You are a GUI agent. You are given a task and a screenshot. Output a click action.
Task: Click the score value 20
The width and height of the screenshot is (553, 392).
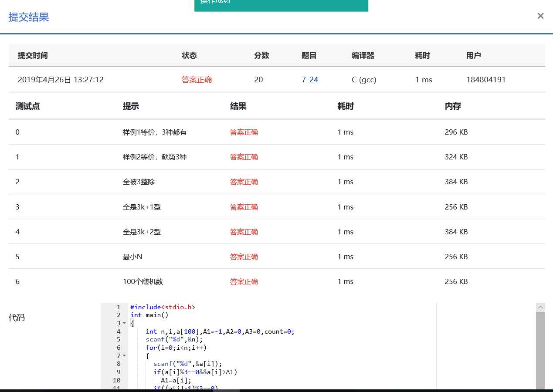pos(258,80)
